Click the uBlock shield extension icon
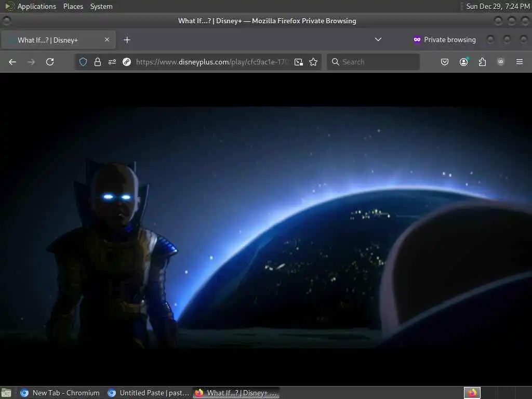The height and width of the screenshot is (399, 532). coord(500,62)
